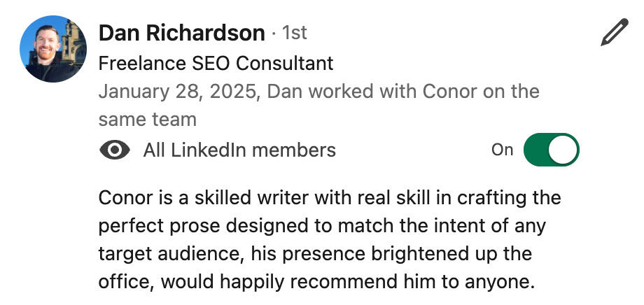Click the eye visibility icon

click(x=115, y=150)
